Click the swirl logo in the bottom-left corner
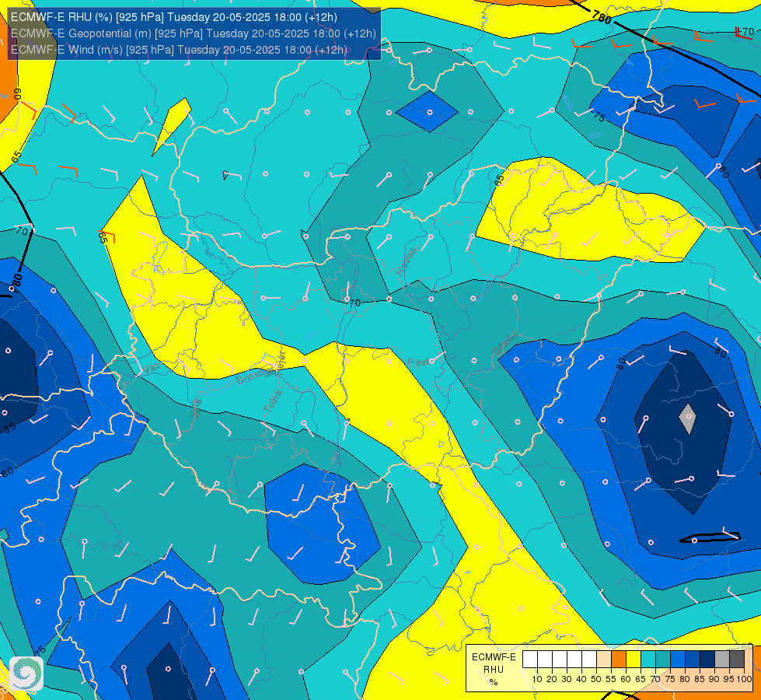This screenshot has height=700, width=761. 26,674
